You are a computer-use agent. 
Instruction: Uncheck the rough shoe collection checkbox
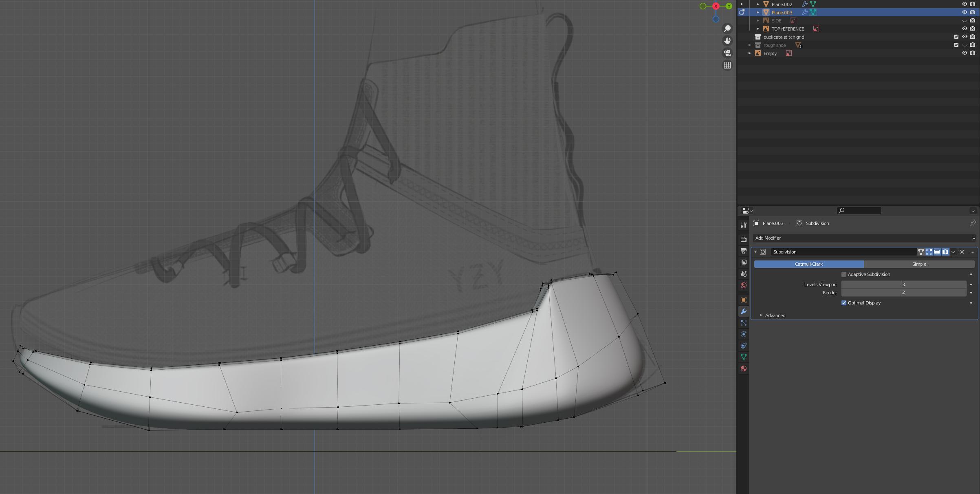(x=956, y=45)
